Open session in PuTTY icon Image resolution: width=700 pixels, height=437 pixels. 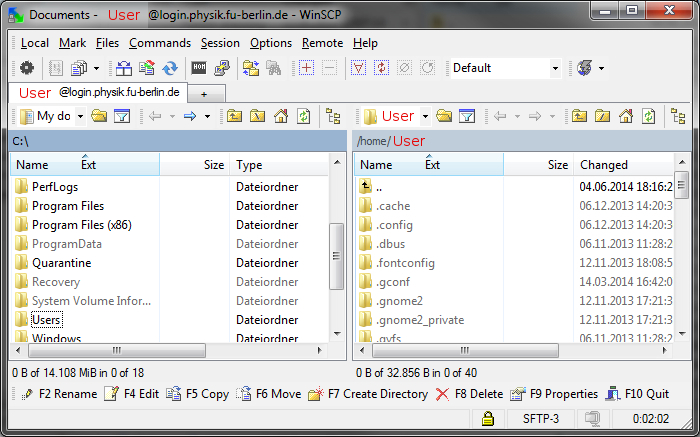click(x=222, y=68)
